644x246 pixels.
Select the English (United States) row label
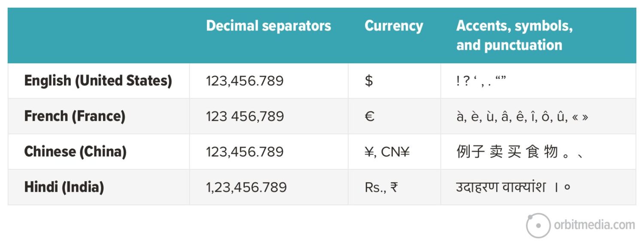tap(98, 81)
